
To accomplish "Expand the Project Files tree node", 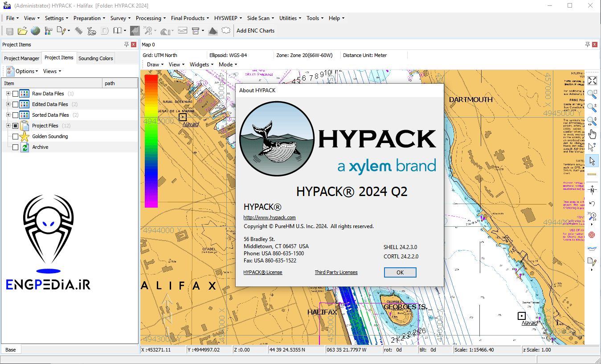I will (x=8, y=126).
